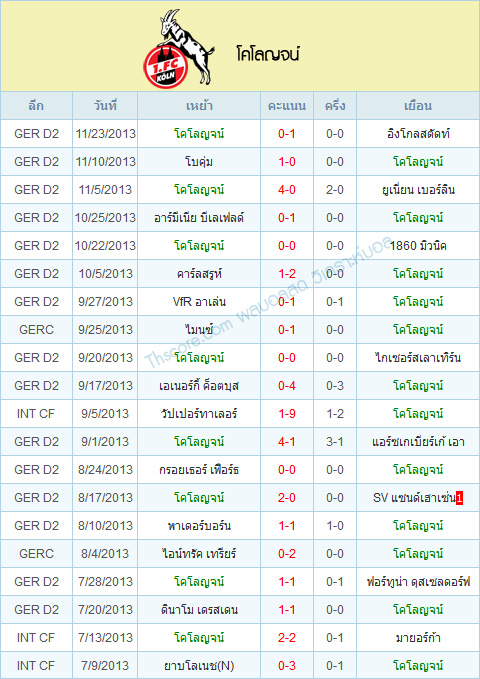Click the 2-0 full-time score on 8/17/2013
Viewport: 480px width, 679px height.
point(286,498)
